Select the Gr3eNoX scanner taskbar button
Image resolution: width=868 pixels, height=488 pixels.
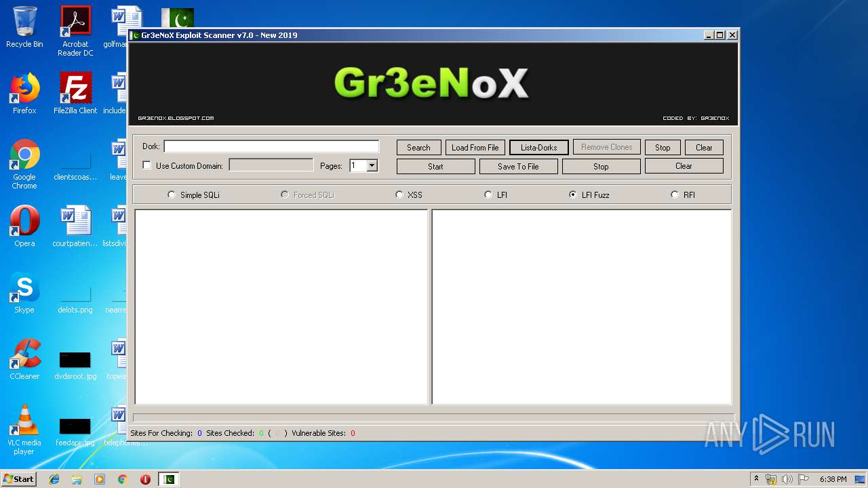point(169,479)
